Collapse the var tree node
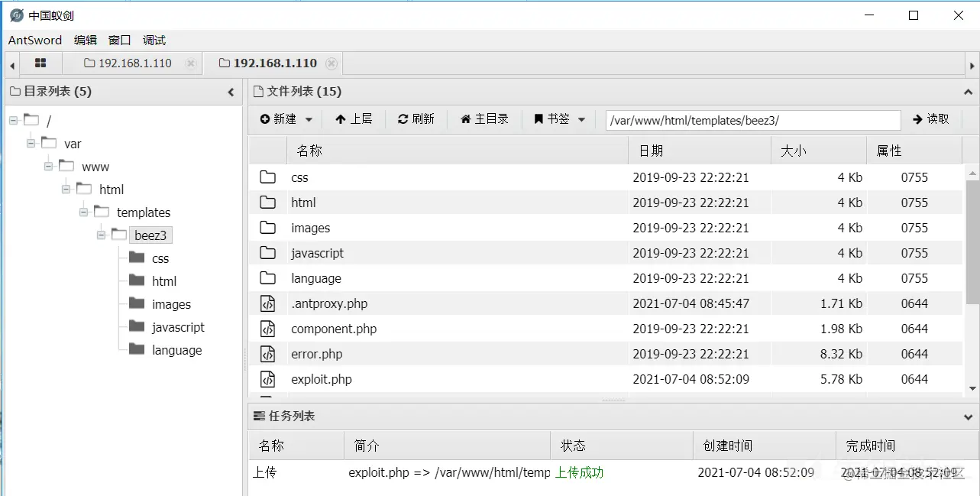This screenshot has height=496, width=980. pyautogui.click(x=31, y=143)
